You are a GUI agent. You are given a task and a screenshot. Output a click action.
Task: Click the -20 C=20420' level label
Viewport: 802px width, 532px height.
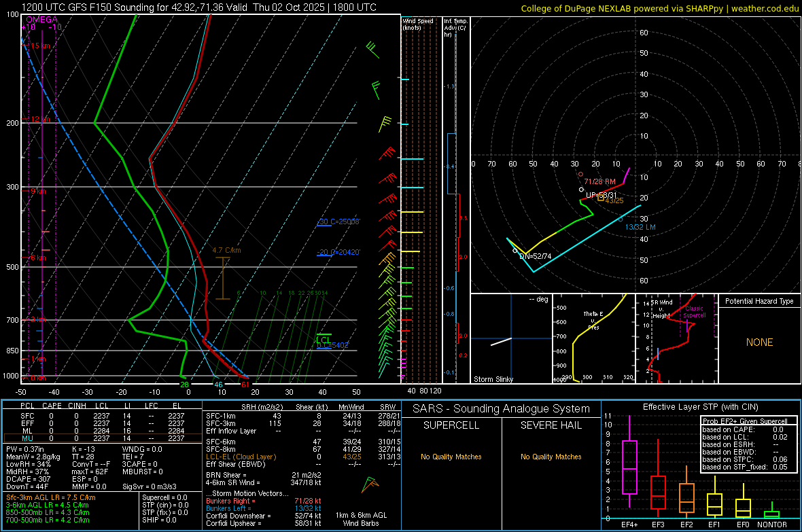pyautogui.click(x=338, y=252)
